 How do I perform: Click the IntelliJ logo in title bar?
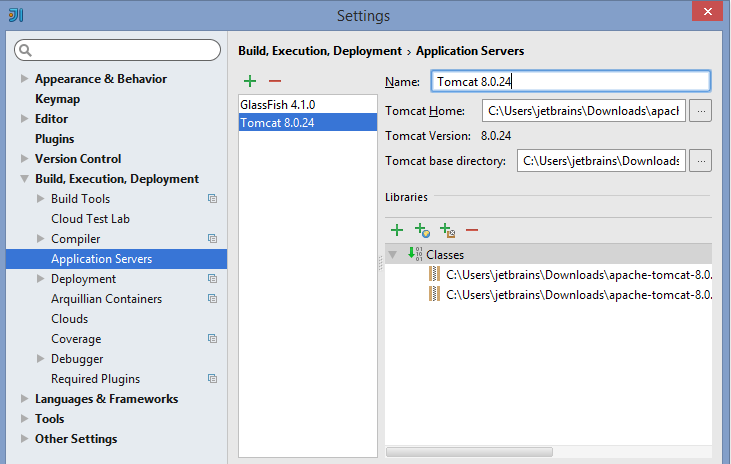pyautogui.click(x=16, y=15)
